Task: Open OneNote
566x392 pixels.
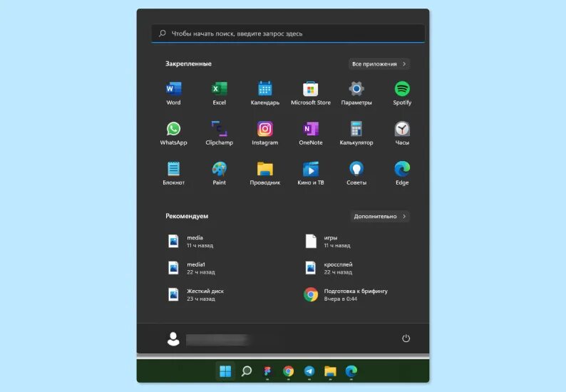Action: click(311, 133)
